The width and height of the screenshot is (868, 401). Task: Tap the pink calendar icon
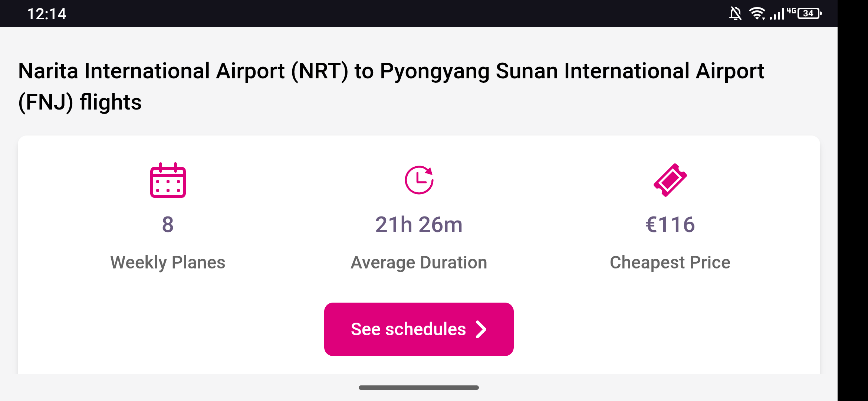[168, 180]
